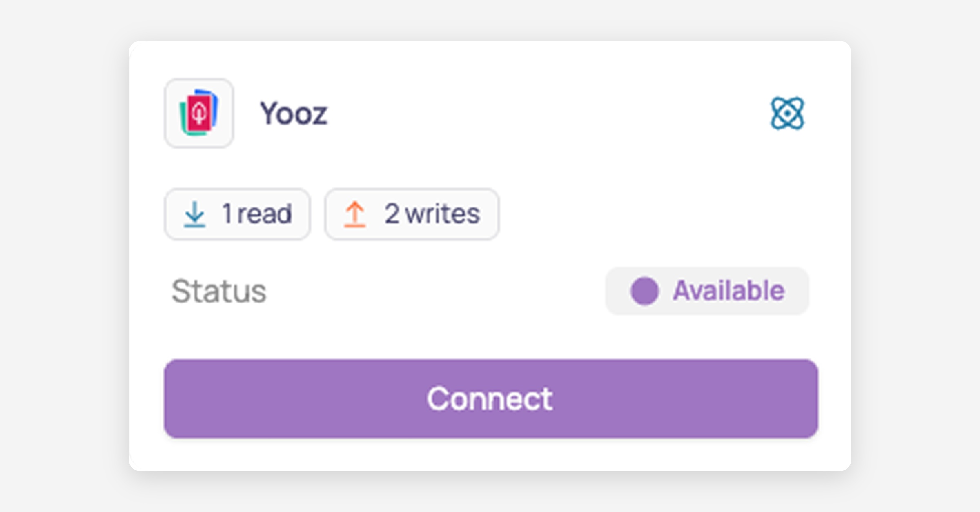Click the Available status pill
Screen dimensions: 980x512
[707, 291]
